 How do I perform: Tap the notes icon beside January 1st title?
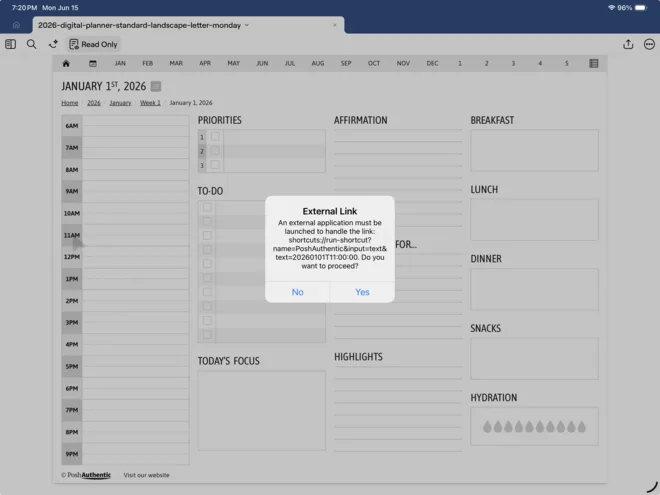(156, 86)
